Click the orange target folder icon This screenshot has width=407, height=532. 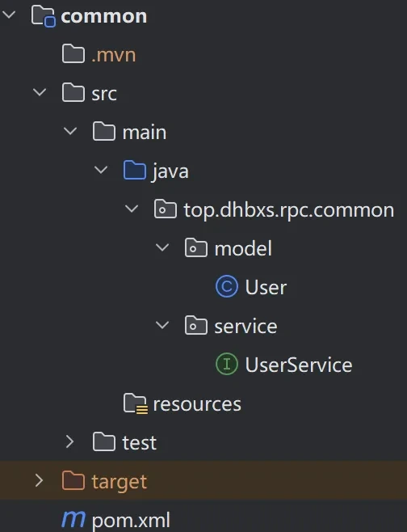(73, 480)
